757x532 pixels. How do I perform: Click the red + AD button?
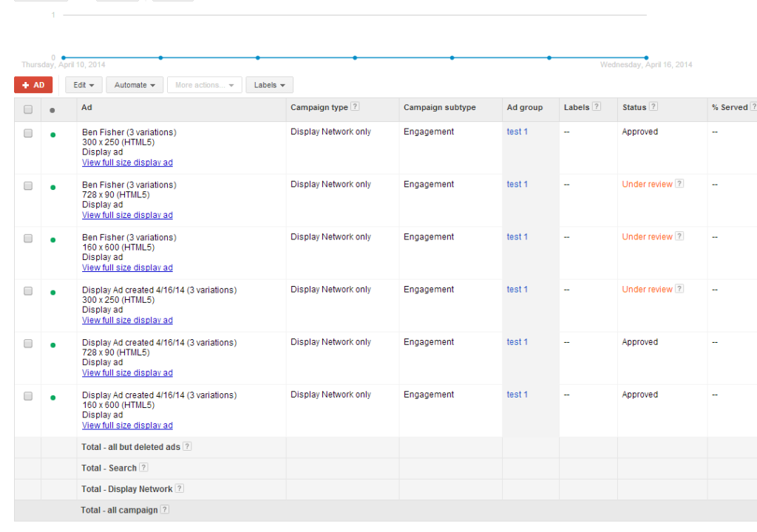[33, 85]
